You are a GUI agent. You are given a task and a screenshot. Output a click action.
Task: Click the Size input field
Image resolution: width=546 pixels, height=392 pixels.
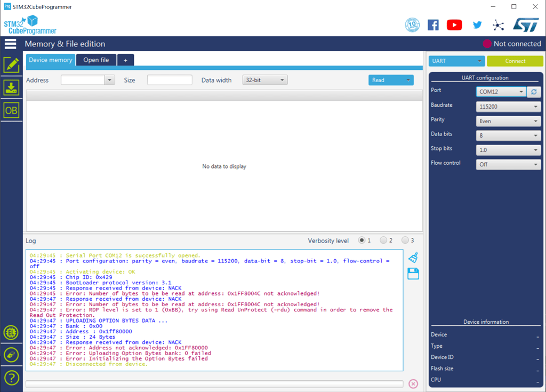coord(170,80)
